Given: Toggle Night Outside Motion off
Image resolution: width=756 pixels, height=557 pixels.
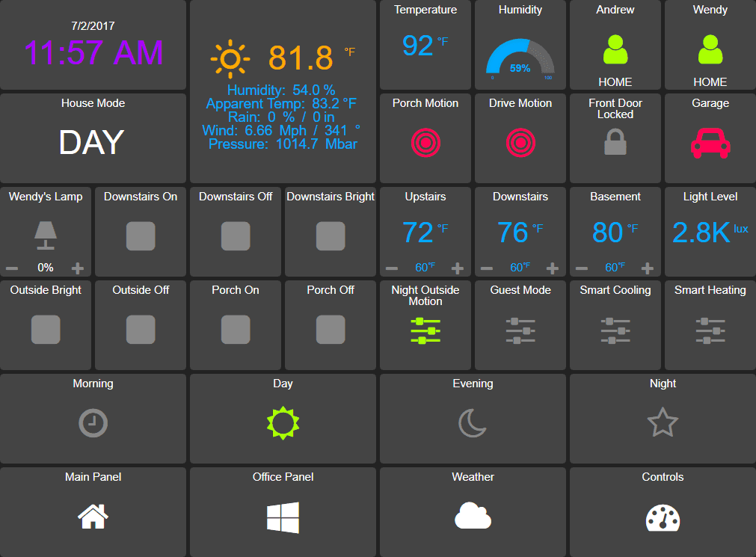Looking at the screenshot, I should point(425,329).
